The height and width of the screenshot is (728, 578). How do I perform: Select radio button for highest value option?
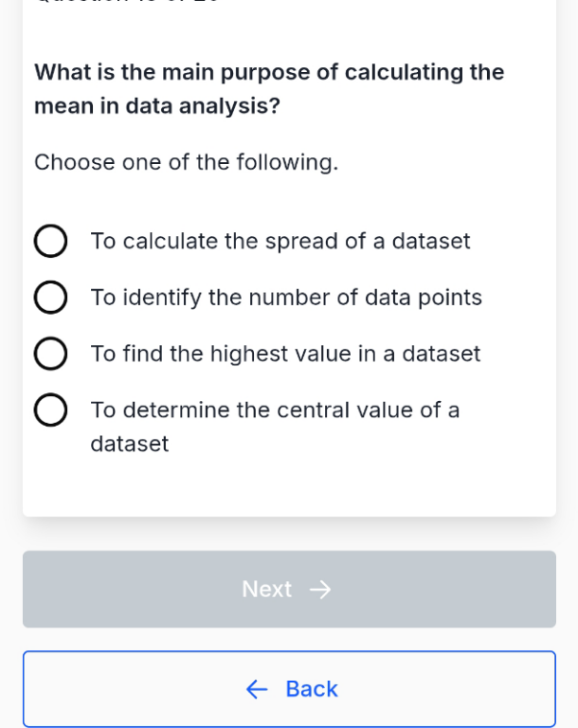[x=50, y=354]
